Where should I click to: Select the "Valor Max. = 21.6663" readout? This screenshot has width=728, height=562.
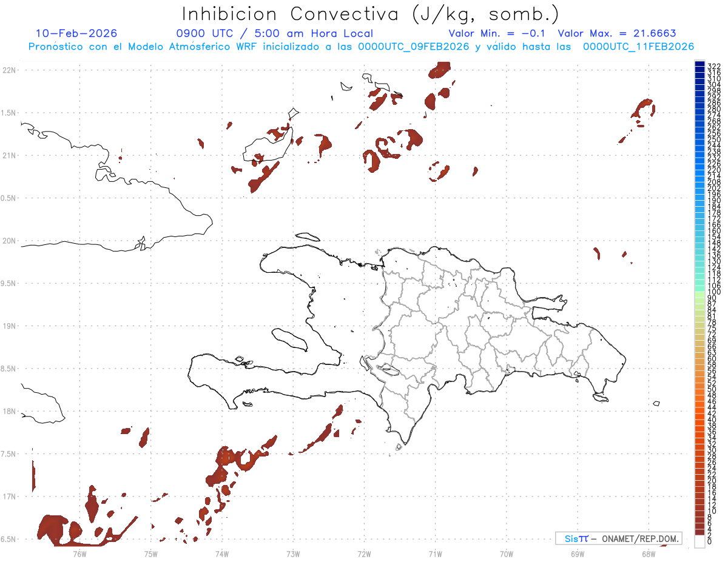tap(617, 33)
